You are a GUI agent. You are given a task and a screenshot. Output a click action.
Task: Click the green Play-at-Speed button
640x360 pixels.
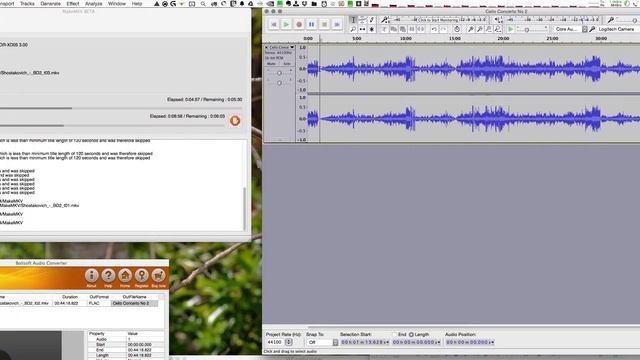click(510, 29)
